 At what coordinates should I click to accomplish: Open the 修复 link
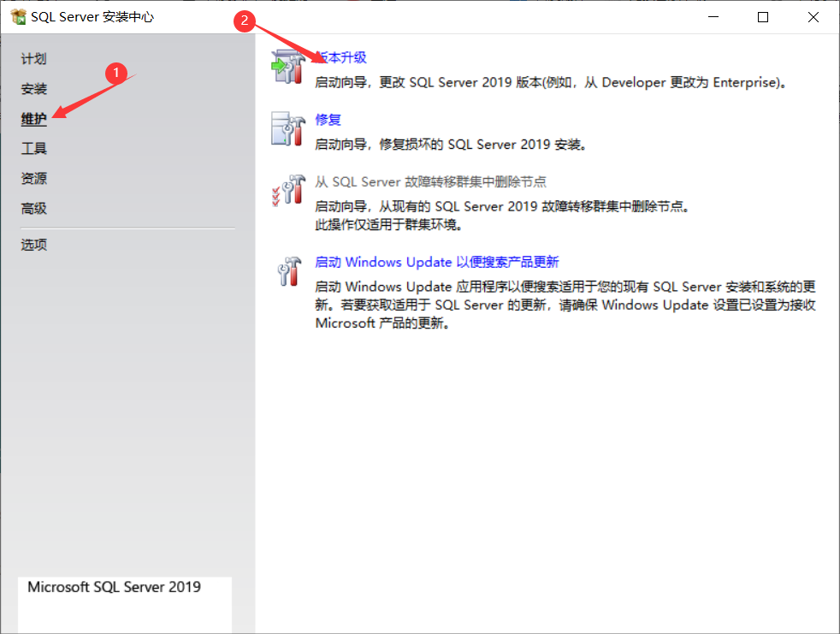point(328,120)
